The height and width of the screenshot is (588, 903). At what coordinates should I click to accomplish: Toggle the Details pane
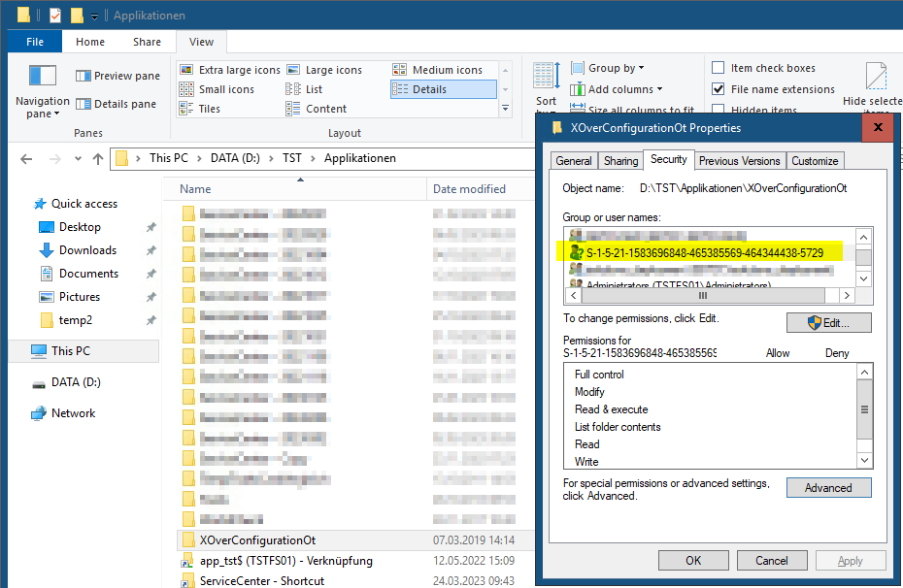coord(117,104)
